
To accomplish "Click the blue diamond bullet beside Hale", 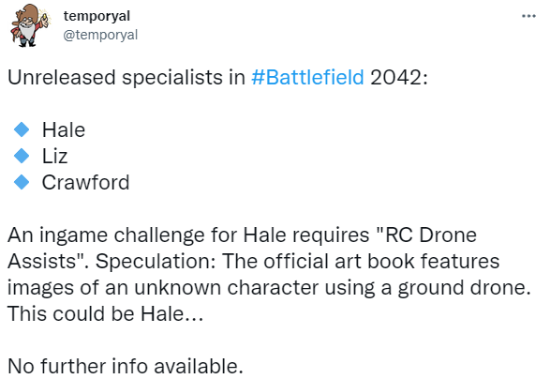I will click(x=21, y=129).
